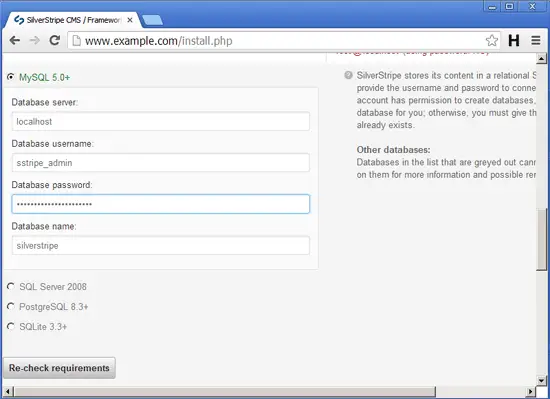
Task: Maximize the browser window
Action: pyautogui.click(x=510, y=6)
